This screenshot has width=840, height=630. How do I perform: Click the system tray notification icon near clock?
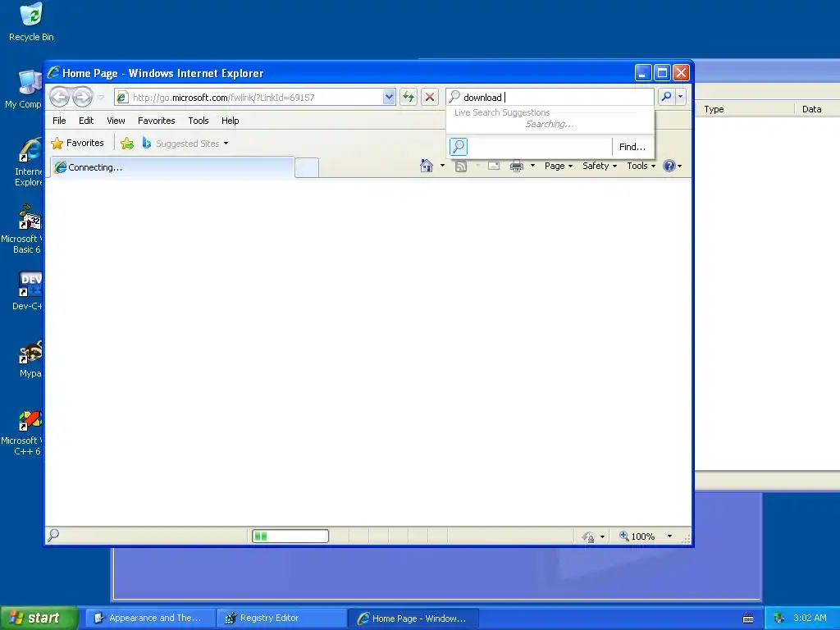pos(779,619)
